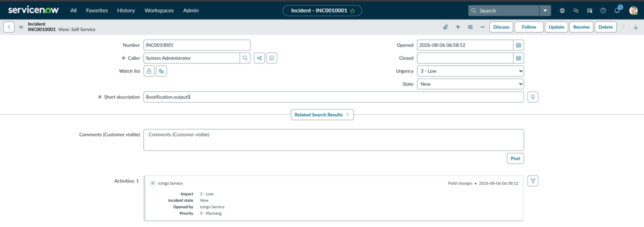Click the Incident - INC0010001 title pill
The image size is (644, 227).
point(322,11)
